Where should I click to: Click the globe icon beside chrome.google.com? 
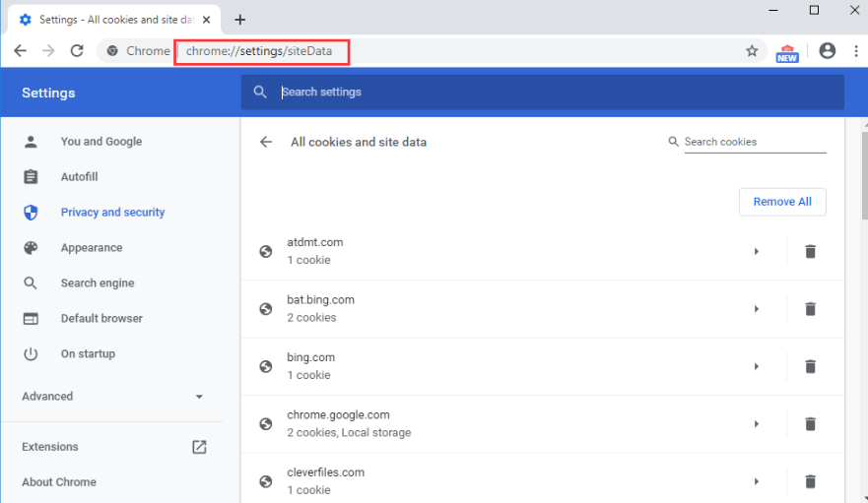click(266, 424)
